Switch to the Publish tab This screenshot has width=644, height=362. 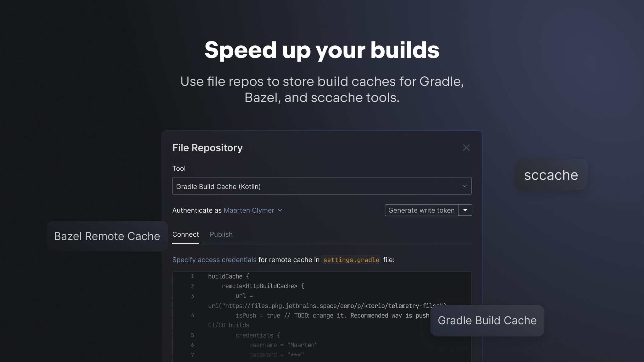(x=221, y=234)
